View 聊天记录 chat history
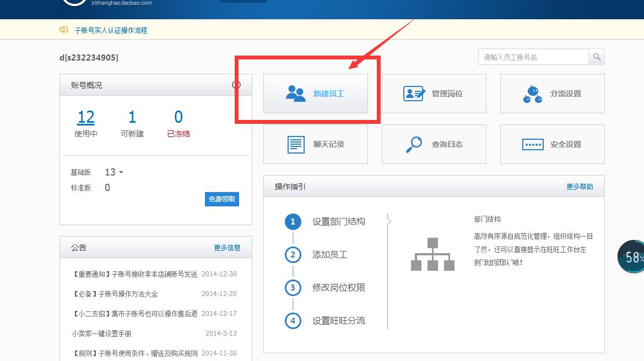 316,144
